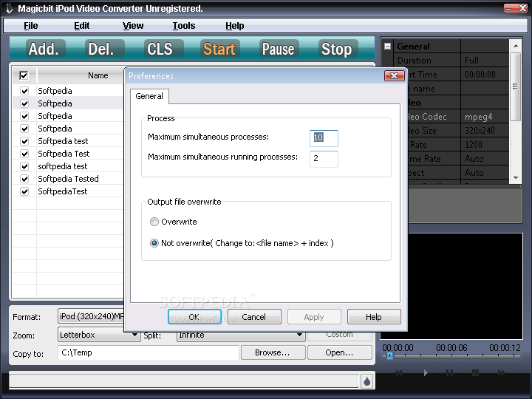The image size is (532, 399).
Task: Collapse the General property group
Action: click(387, 46)
